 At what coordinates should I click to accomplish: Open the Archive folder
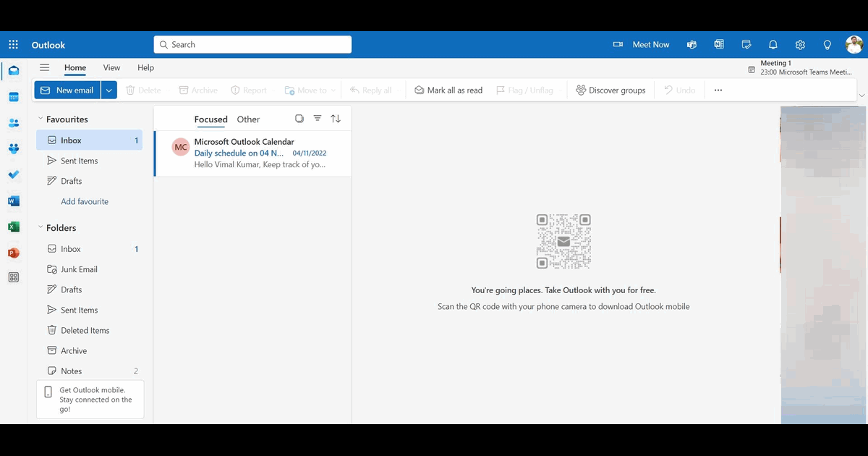[x=89, y=350]
